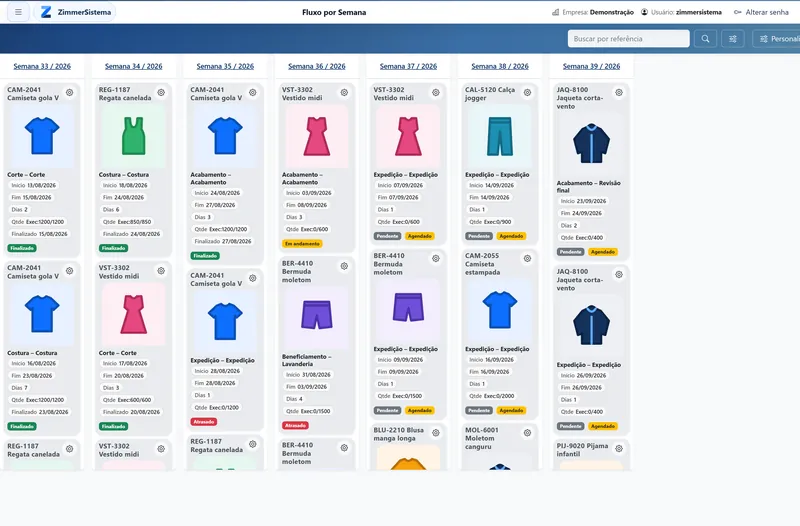800x526 pixels.
Task: Open Semana 39 / 2026 link
Action: [591, 66]
